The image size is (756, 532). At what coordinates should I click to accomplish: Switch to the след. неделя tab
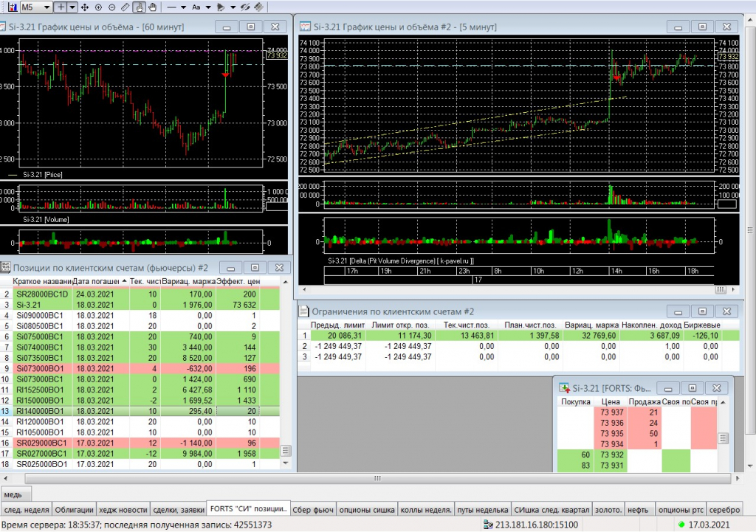tap(27, 509)
